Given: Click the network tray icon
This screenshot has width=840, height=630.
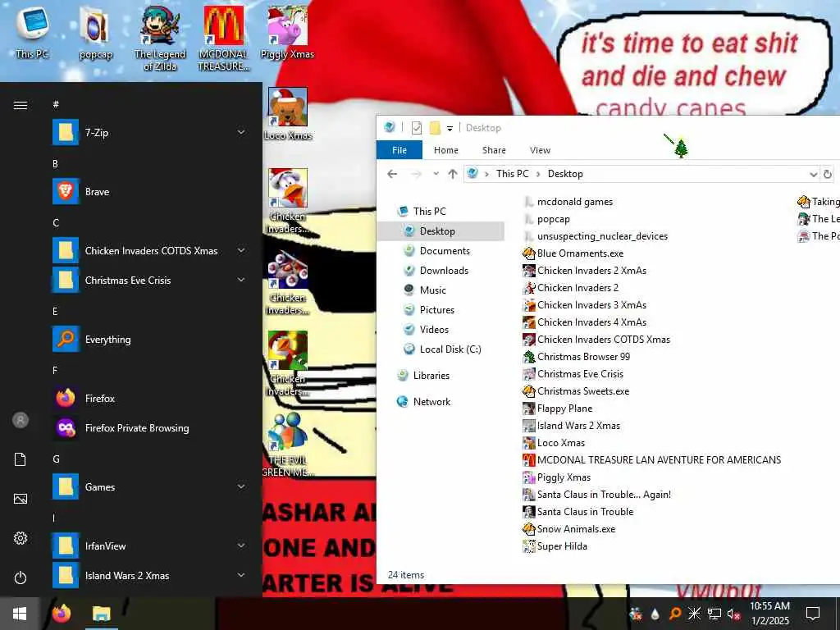Looking at the screenshot, I should point(714,614).
